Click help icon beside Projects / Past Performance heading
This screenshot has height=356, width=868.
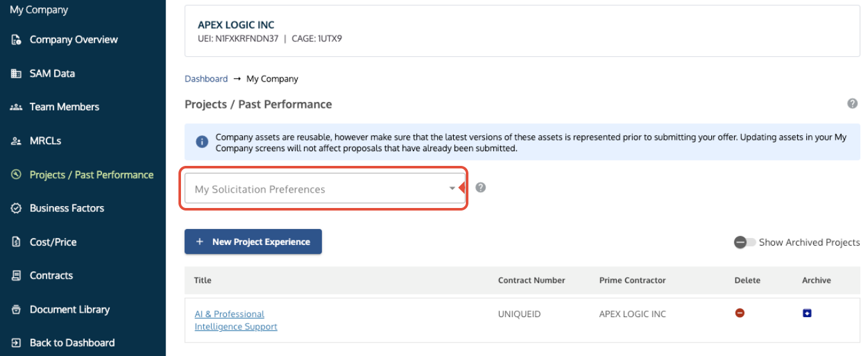pyautogui.click(x=852, y=103)
